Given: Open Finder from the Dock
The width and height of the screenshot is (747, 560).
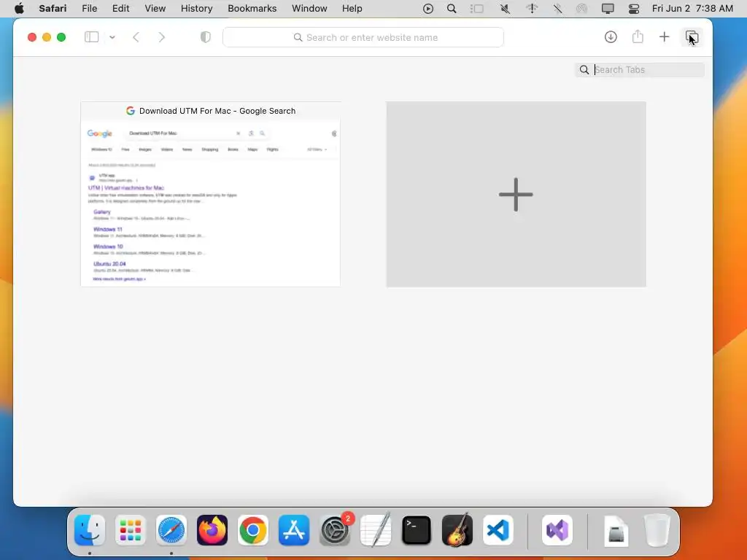Looking at the screenshot, I should point(90,530).
